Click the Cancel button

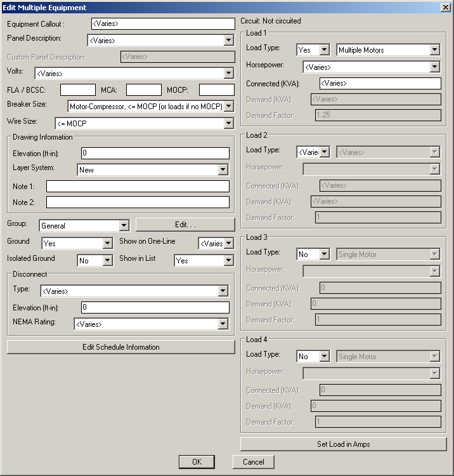coord(254,462)
